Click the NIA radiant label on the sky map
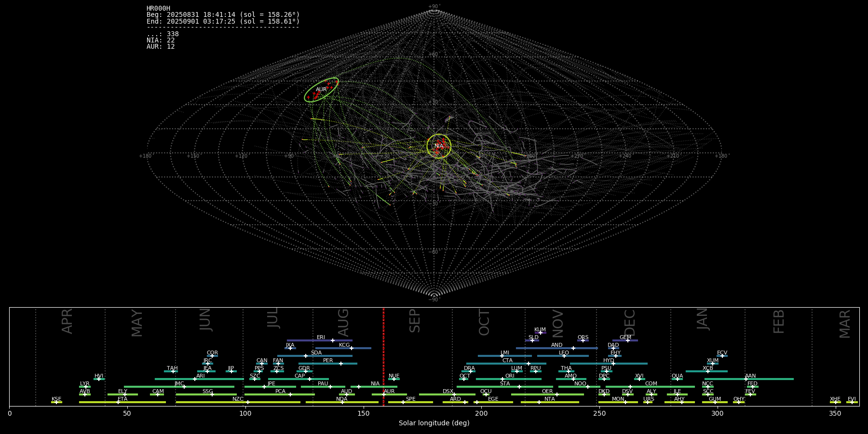 pos(439,146)
